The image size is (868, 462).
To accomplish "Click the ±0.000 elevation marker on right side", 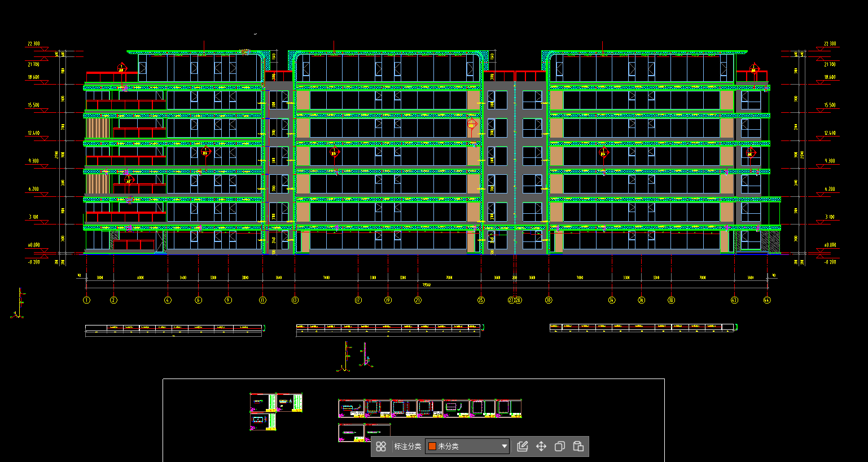I will click(830, 245).
